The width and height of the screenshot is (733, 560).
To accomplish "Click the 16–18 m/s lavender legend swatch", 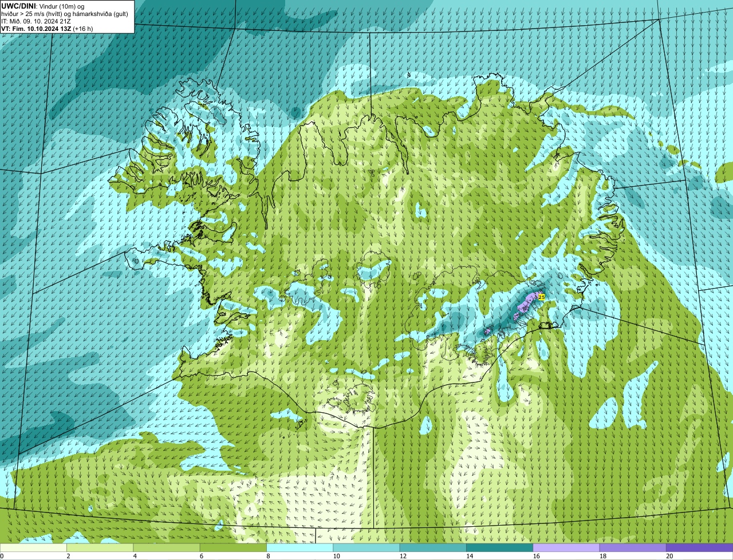I will point(566,547).
